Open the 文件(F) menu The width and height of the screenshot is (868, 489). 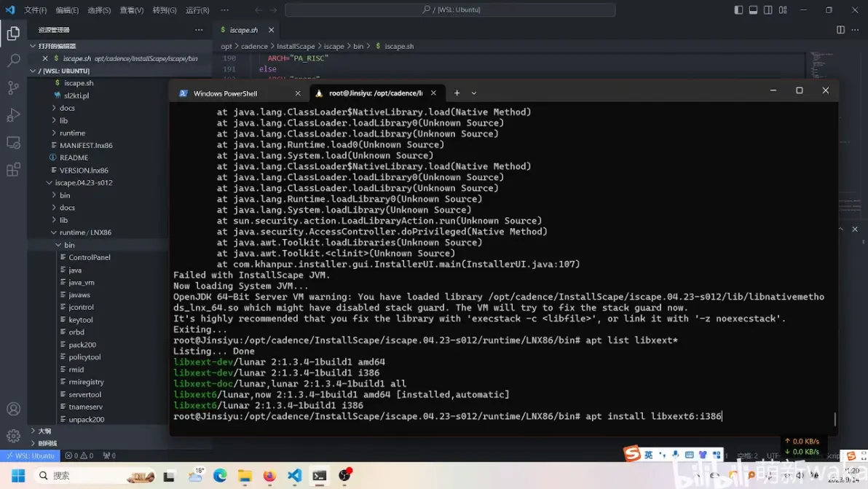pyautogui.click(x=36, y=10)
